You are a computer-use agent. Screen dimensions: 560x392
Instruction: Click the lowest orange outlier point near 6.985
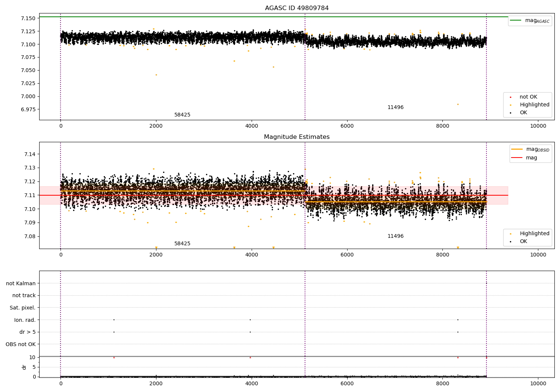(458, 104)
